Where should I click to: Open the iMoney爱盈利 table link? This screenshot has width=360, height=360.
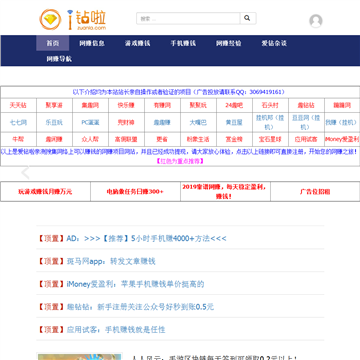[342, 139]
